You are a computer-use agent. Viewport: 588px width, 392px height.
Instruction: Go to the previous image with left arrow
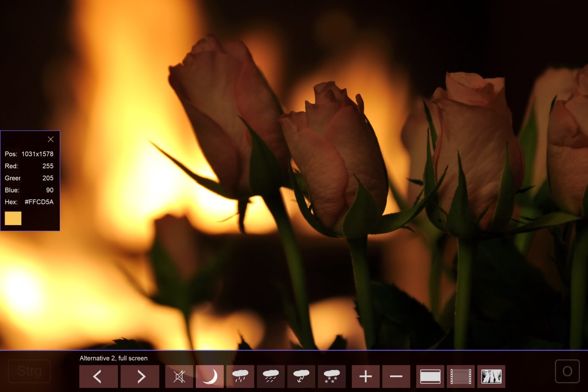coord(98,376)
